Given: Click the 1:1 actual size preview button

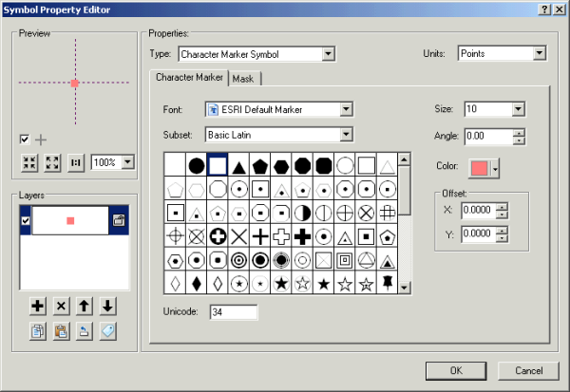Looking at the screenshot, I should [x=76, y=162].
